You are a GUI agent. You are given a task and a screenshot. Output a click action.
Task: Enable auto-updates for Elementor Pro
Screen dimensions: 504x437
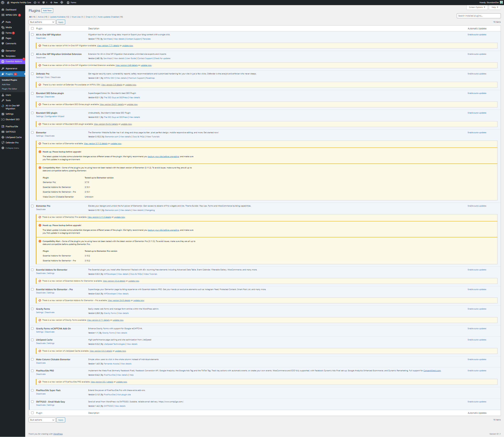tap(477, 206)
